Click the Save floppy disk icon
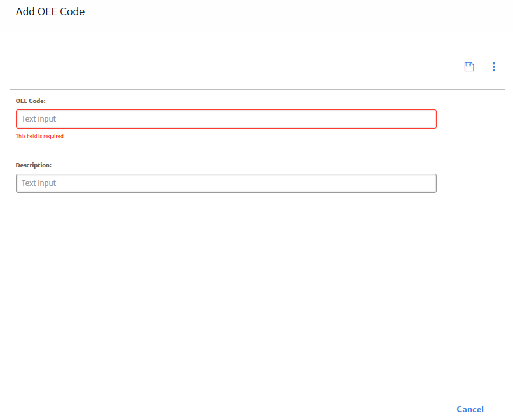513x420 pixels. coord(469,67)
